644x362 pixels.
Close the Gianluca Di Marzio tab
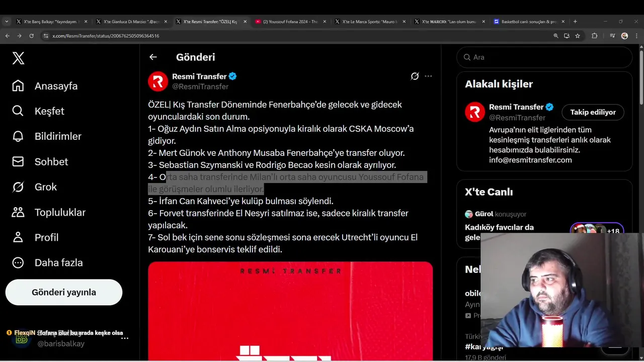coord(166,22)
